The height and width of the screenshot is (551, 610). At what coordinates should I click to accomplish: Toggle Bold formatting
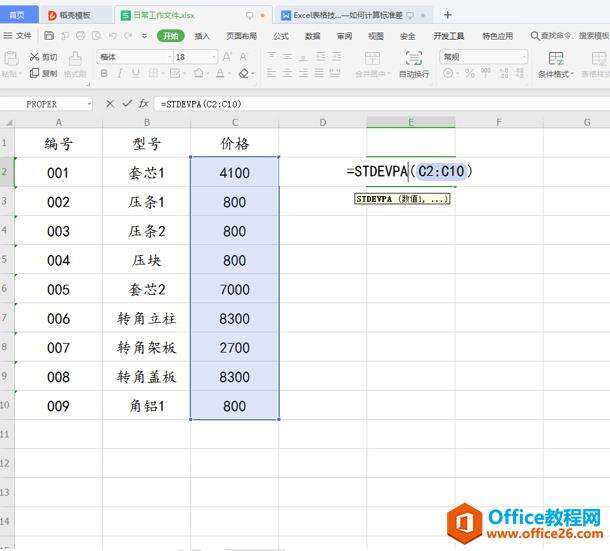click(104, 73)
